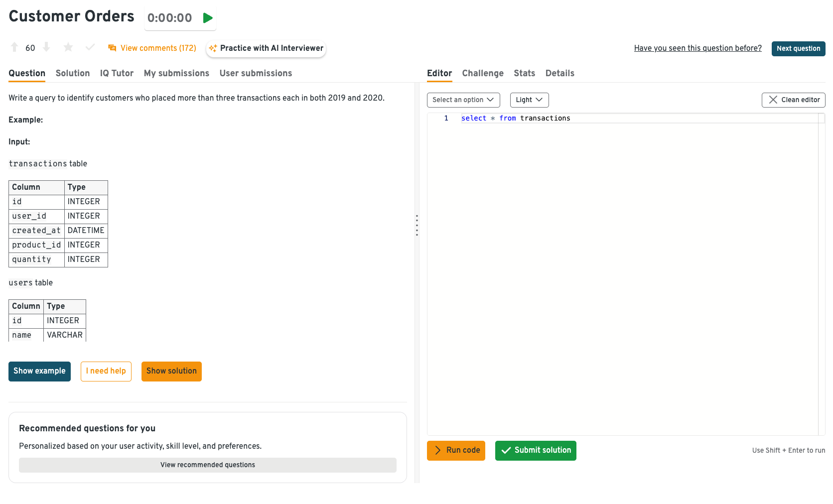The width and height of the screenshot is (833, 504).
Task: Clear the code with Clean editor
Action: [793, 100]
